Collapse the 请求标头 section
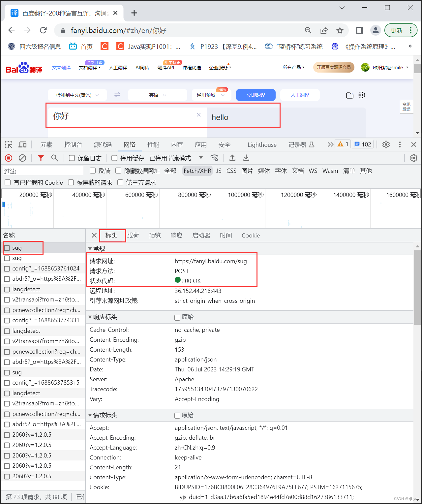 tap(90, 415)
